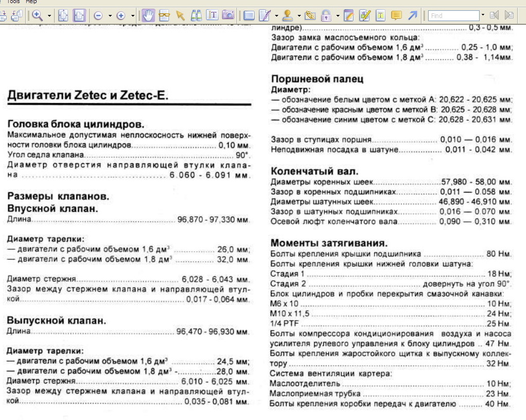
Task: Select the Hand pan tool
Action: click(148, 15)
